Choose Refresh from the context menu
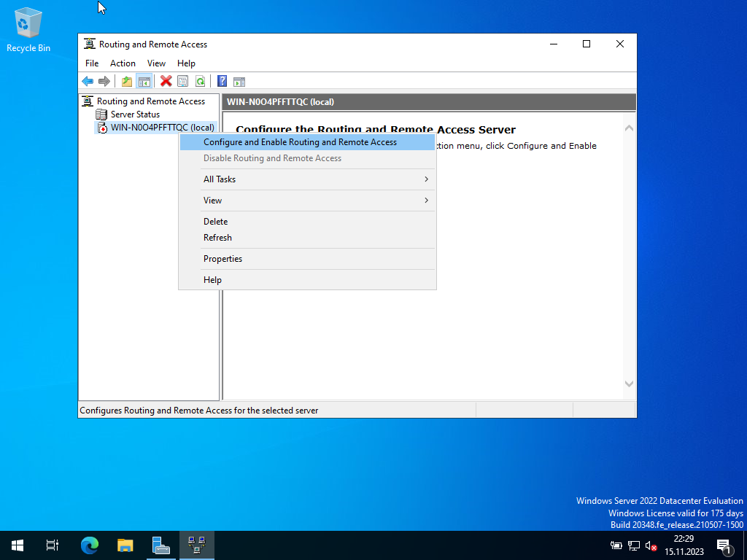 coord(217,238)
